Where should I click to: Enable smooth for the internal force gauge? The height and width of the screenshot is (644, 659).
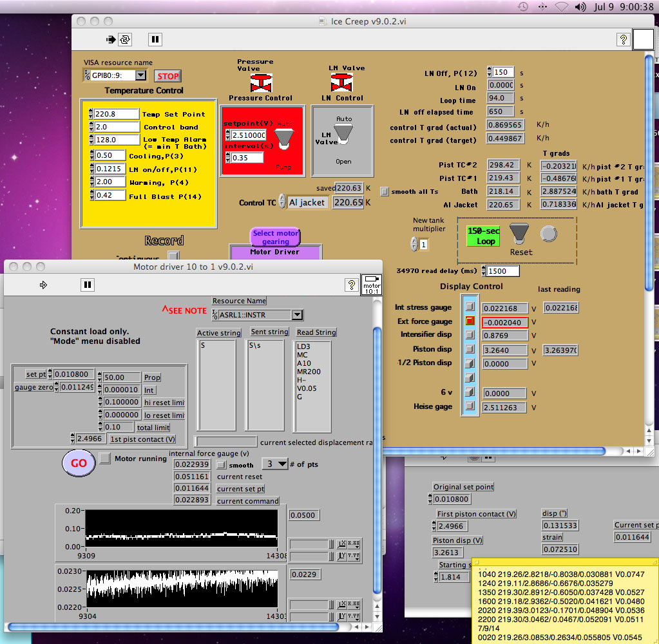tap(221, 464)
